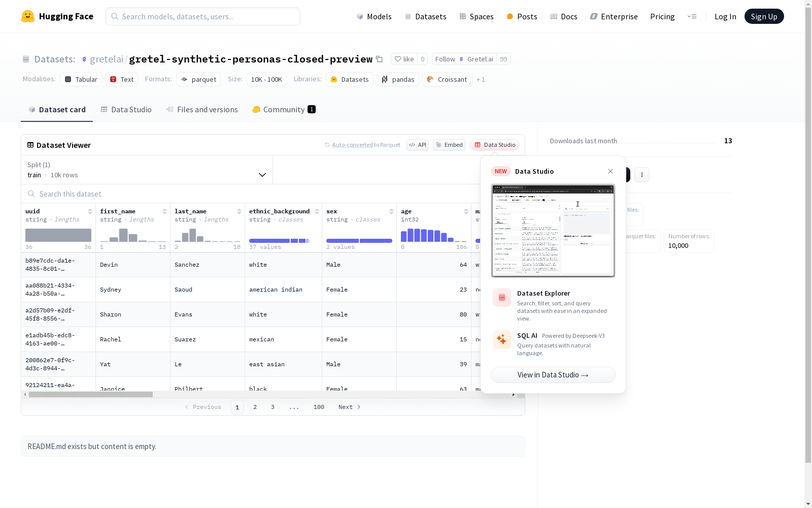Click the Embed button
Viewport: 812px width, 508px height.
(x=449, y=145)
